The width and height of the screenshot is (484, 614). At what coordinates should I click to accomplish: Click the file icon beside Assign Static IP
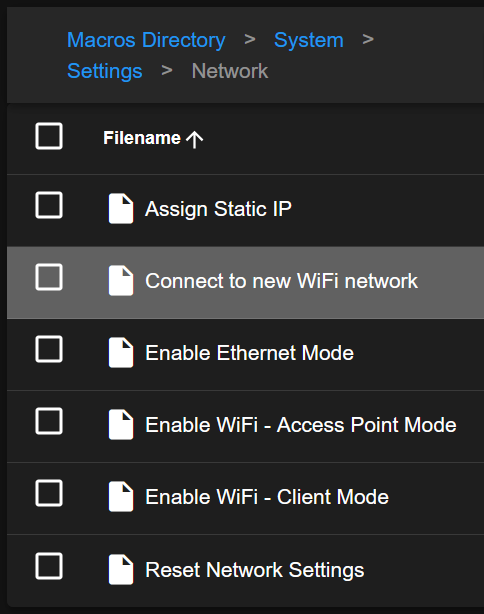click(121, 208)
